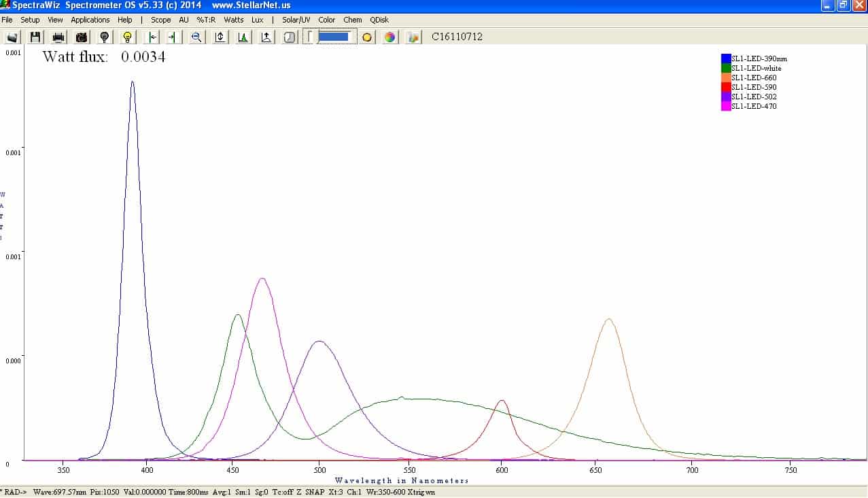868x498 pixels.
Task: Open the File menu
Action: pos(7,20)
